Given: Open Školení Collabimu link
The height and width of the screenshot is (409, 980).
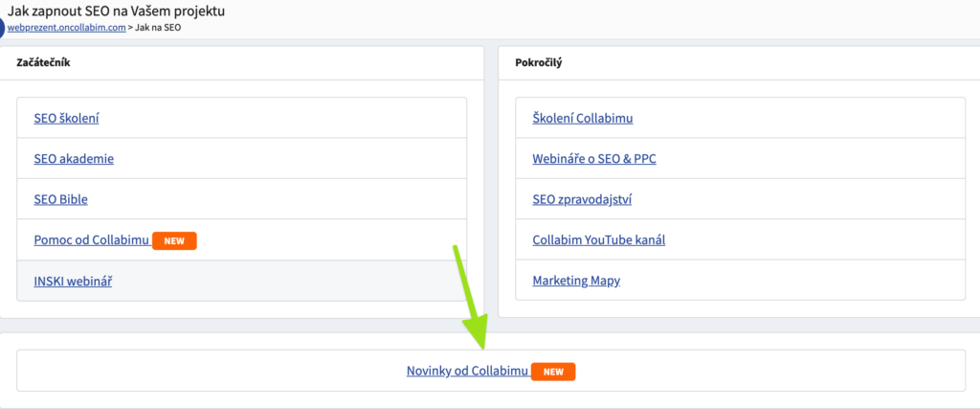Looking at the screenshot, I should [x=583, y=118].
